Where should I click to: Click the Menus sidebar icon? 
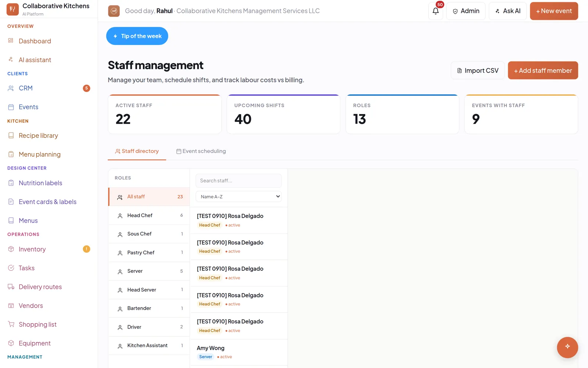pos(11,220)
